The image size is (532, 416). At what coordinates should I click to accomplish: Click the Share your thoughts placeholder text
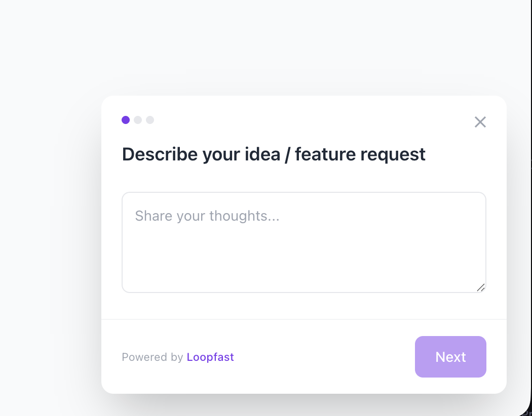coord(207,216)
